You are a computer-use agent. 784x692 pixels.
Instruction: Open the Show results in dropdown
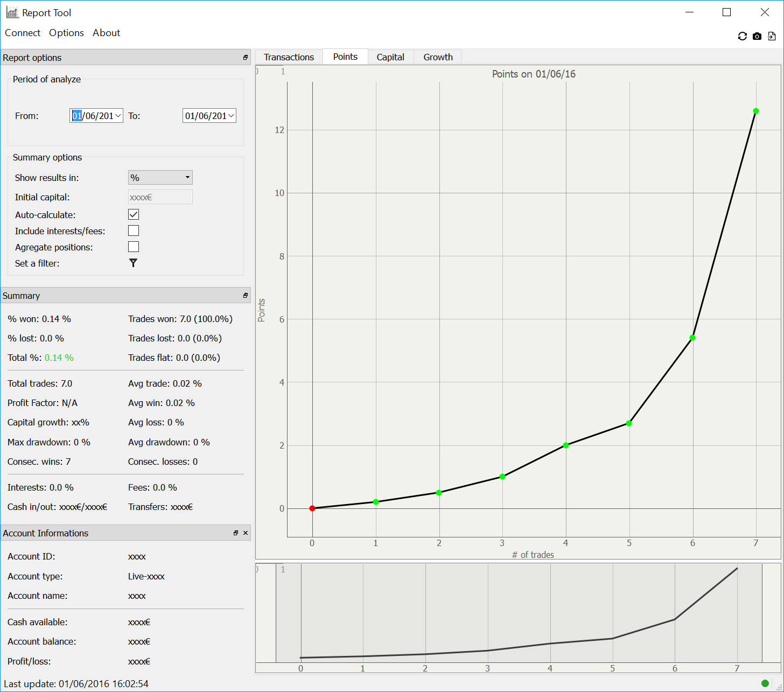tap(160, 178)
